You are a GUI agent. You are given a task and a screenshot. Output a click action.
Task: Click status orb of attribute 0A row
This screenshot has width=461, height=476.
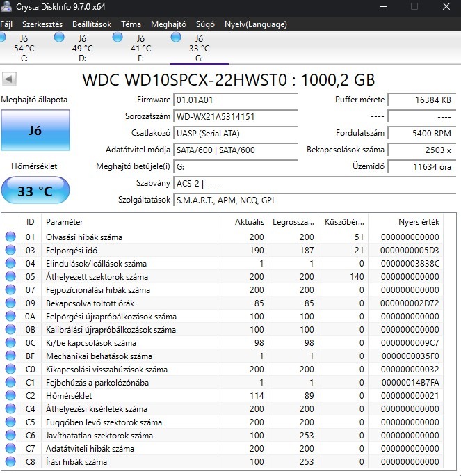(10, 317)
